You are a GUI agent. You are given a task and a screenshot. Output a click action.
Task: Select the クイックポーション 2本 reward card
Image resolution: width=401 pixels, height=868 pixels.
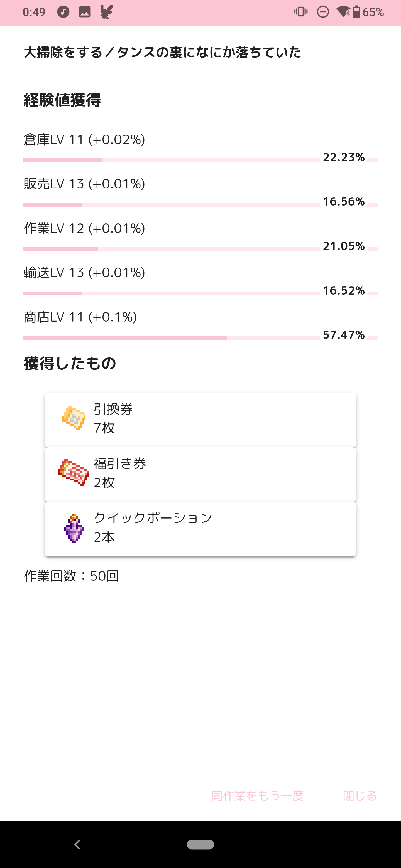click(200, 529)
